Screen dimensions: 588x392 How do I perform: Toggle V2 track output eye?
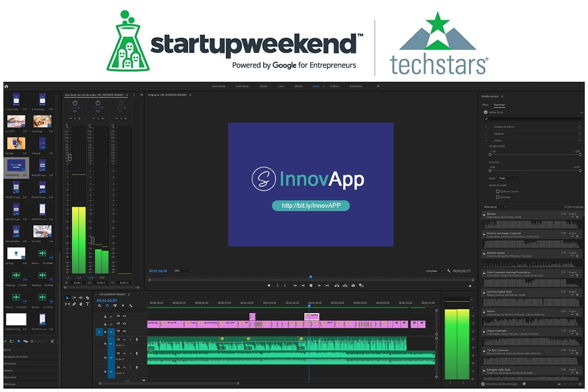(x=124, y=324)
